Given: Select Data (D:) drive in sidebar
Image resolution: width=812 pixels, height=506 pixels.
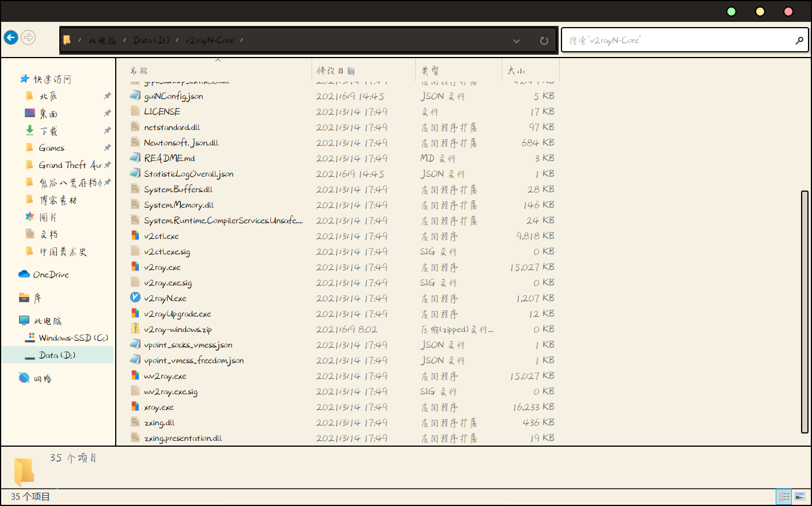Looking at the screenshot, I should click(57, 355).
